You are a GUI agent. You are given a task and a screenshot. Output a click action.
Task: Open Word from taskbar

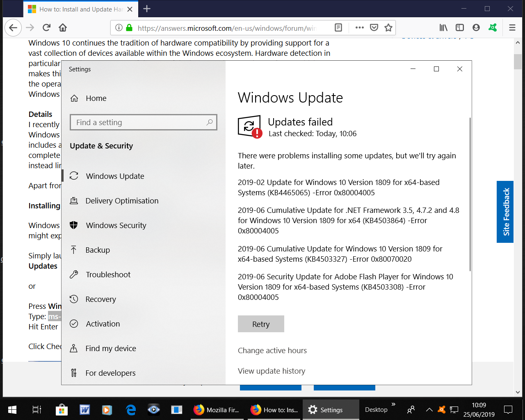84,410
